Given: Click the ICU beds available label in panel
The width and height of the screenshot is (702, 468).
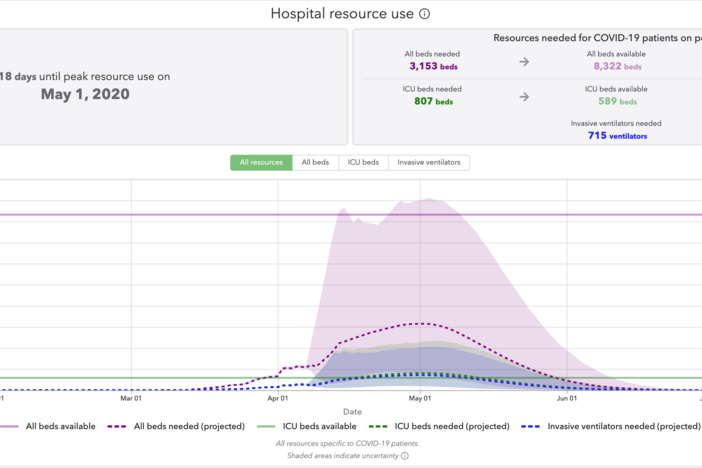Looking at the screenshot, I should pyautogui.click(x=616, y=89).
